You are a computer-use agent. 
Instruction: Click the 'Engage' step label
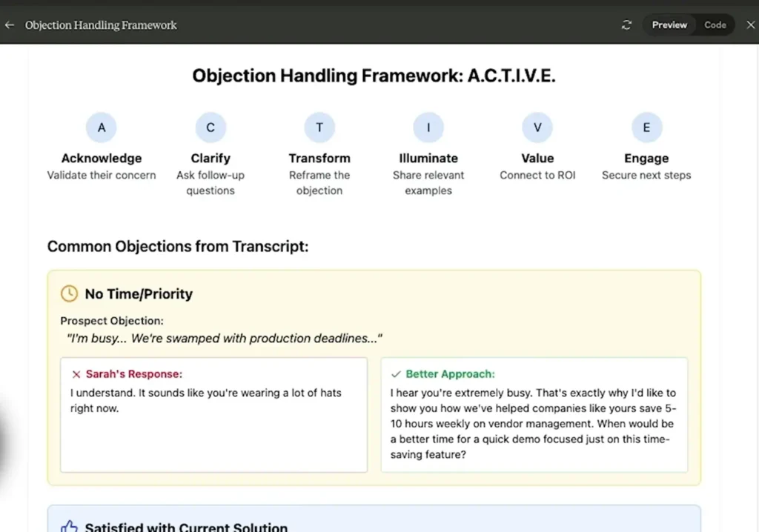(x=646, y=159)
